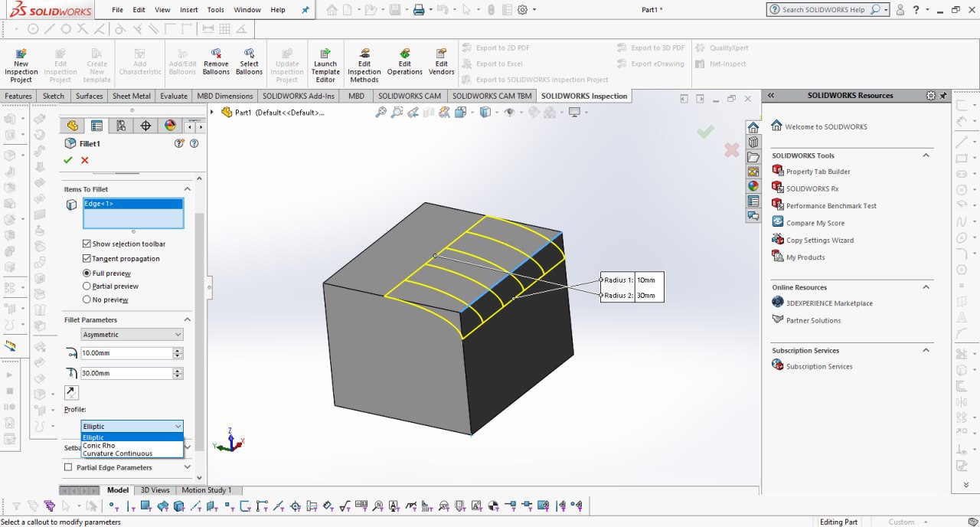Screen dimensions: 980x527
Task: Choose Curvature Continuous profile option
Action: [132, 453]
